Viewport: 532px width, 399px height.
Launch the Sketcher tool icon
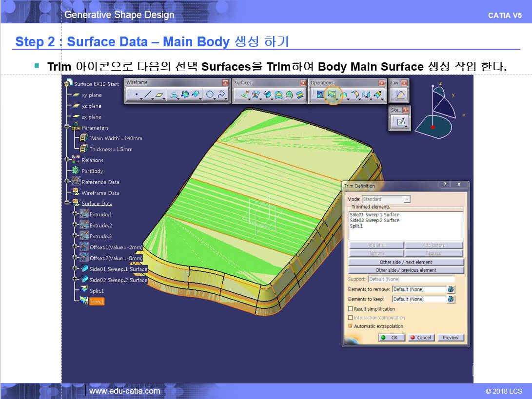(401, 122)
